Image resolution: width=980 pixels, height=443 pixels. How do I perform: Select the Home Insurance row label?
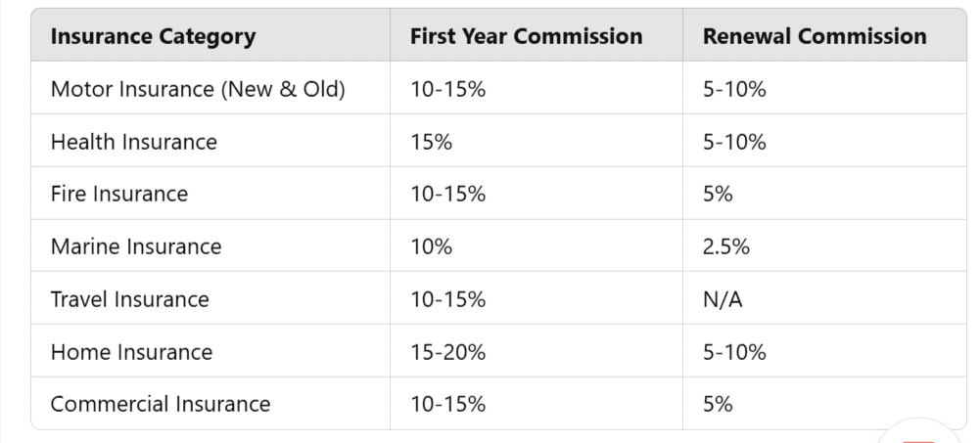coord(131,352)
